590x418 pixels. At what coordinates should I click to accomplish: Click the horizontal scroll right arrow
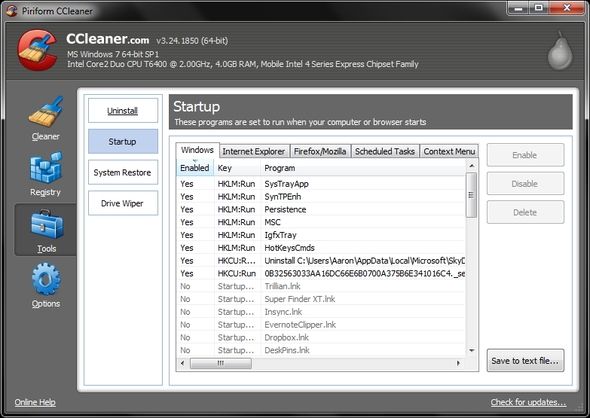click(x=458, y=363)
